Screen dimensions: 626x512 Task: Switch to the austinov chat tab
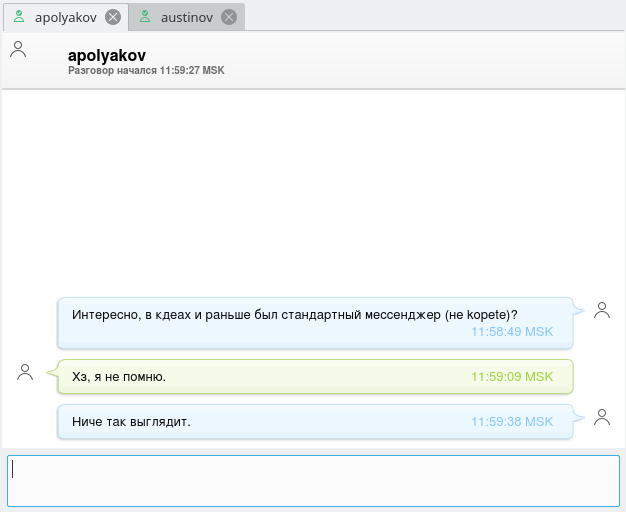coord(186,17)
